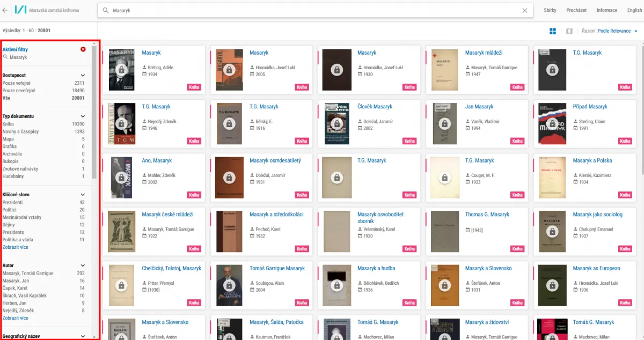
Task: Switch to map view of results
Action: coord(569,31)
